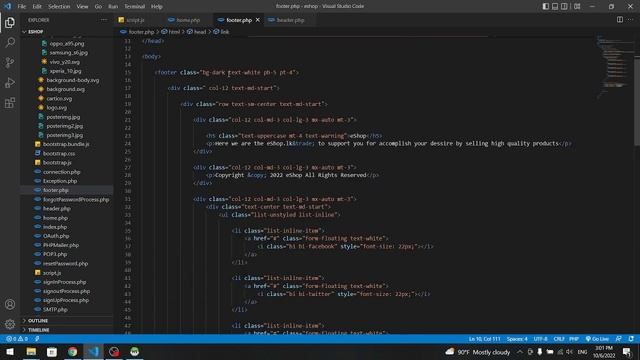The image size is (640, 360).
Task: Open the Terminal menu
Action: 135,7
